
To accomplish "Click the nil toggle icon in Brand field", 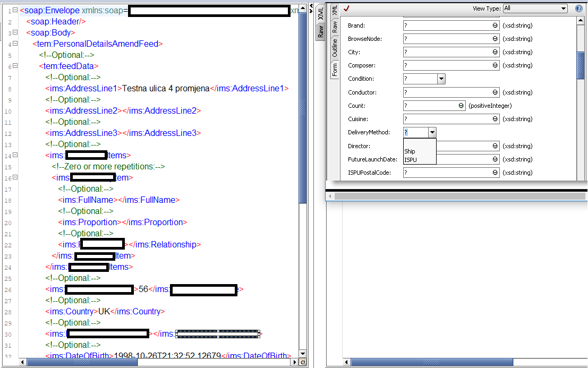I will pyautogui.click(x=495, y=25).
